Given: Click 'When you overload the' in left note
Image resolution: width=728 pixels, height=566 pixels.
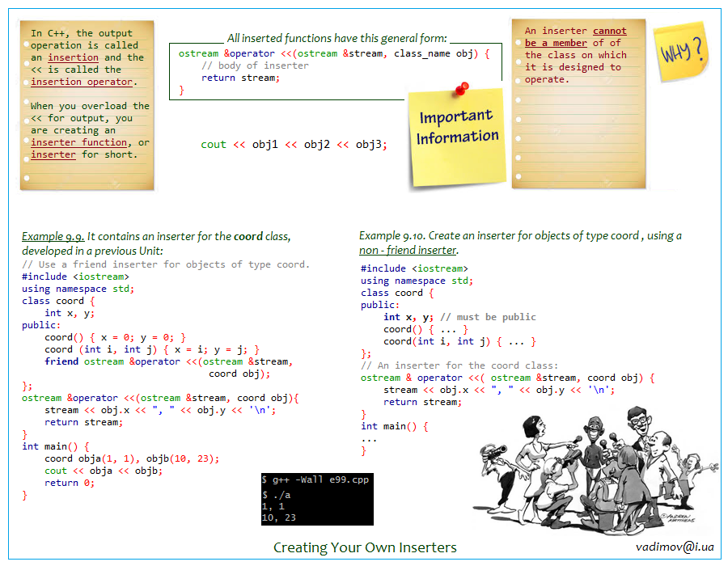Looking at the screenshot, I should click(x=90, y=106).
